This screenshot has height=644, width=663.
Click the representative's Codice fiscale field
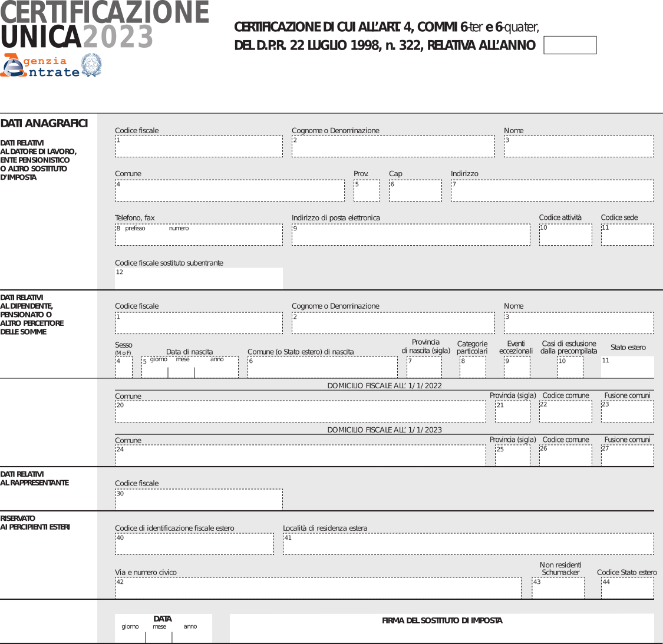[x=199, y=500]
